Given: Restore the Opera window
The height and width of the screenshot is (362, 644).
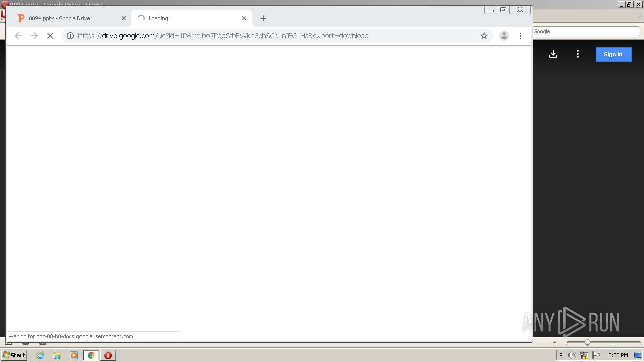Looking at the screenshot, I should 629,4.
